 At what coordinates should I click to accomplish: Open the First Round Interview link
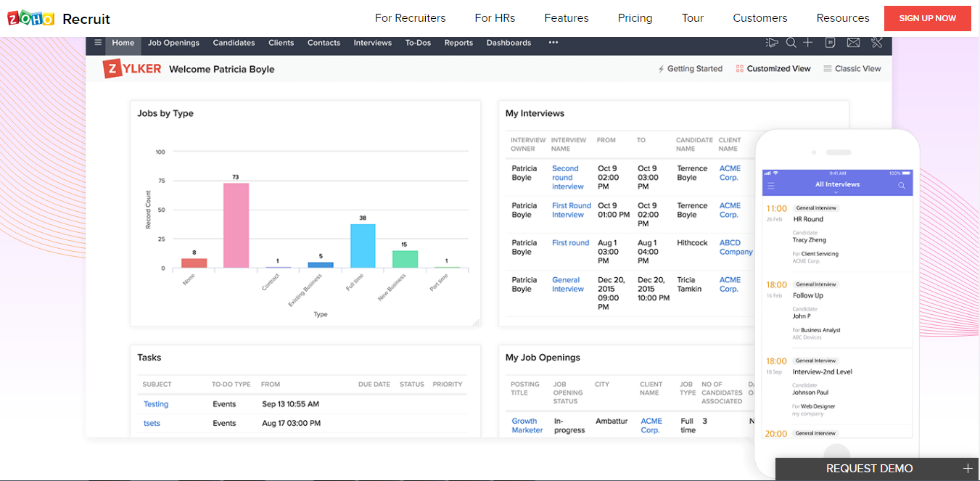(x=572, y=210)
